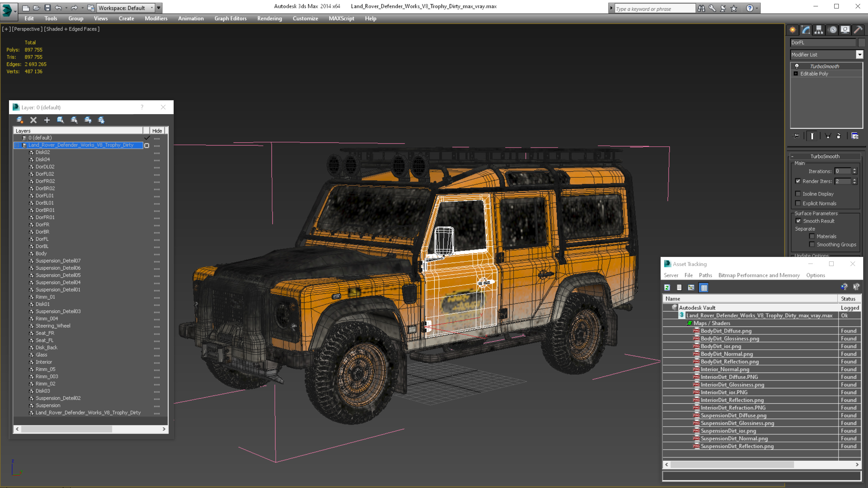
Task: Open the Graph Editors menu
Action: pos(231,18)
